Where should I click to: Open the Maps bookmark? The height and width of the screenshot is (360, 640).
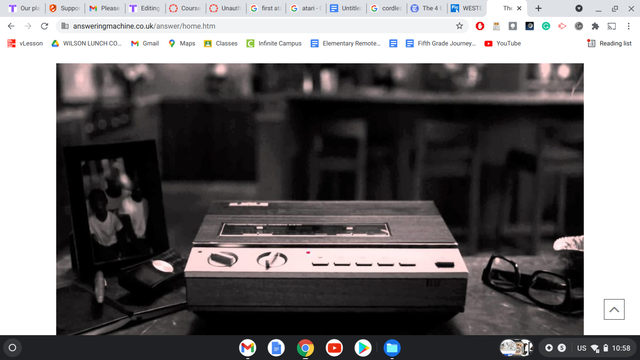point(182,43)
